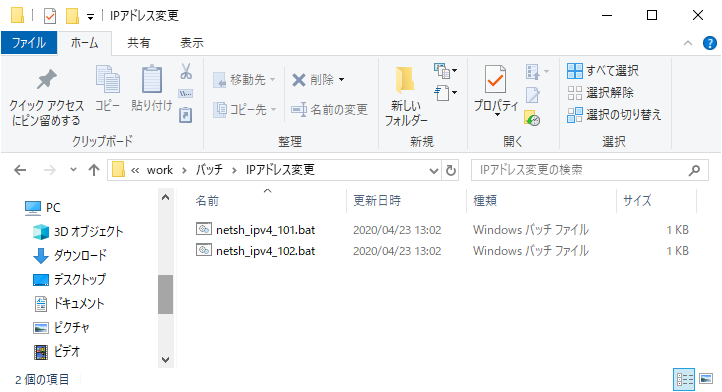Sort by 種類 column header
This screenshot has height=392, width=722.
pyautogui.click(x=485, y=201)
